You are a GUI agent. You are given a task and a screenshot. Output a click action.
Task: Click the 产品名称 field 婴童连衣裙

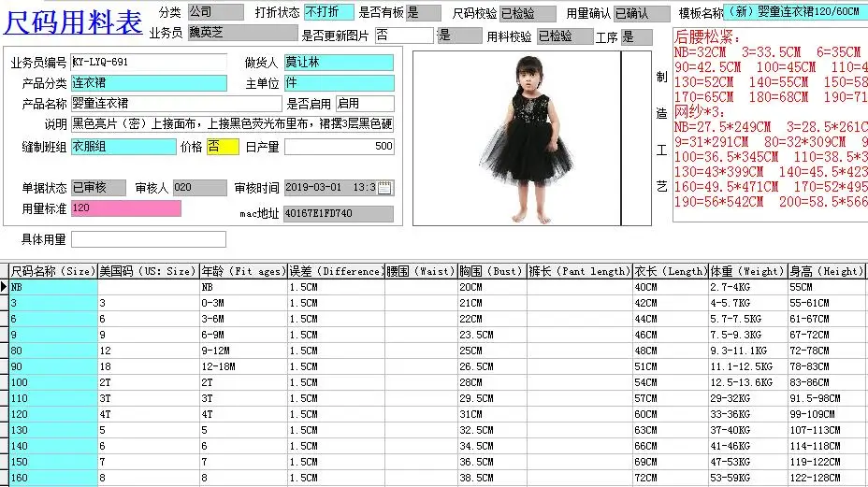(x=176, y=104)
